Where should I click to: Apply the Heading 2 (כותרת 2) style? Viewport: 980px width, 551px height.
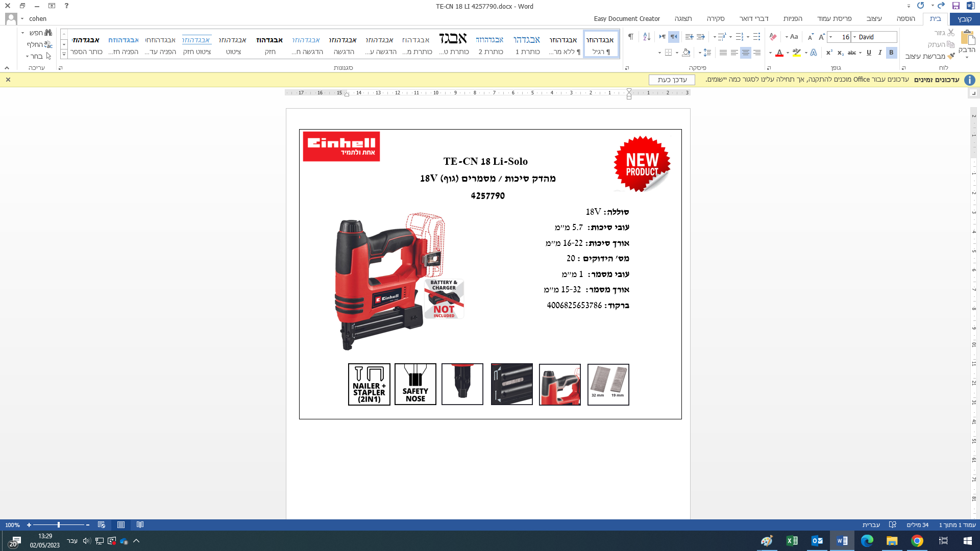pos(490,44)
